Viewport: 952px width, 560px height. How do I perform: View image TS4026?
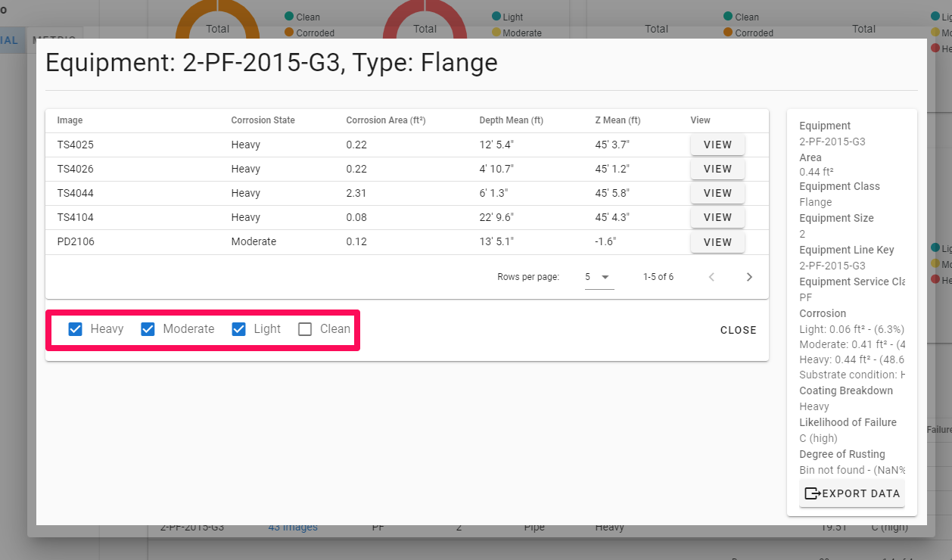[x=717, y=169]
